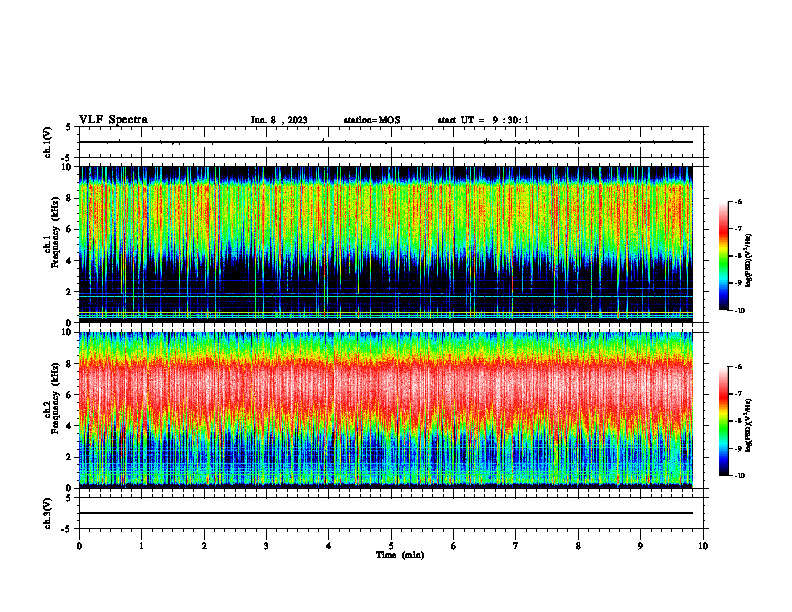Click the "VLF Spectra" plot title
This screenshot has width=792, height=612.
(113, 120)
